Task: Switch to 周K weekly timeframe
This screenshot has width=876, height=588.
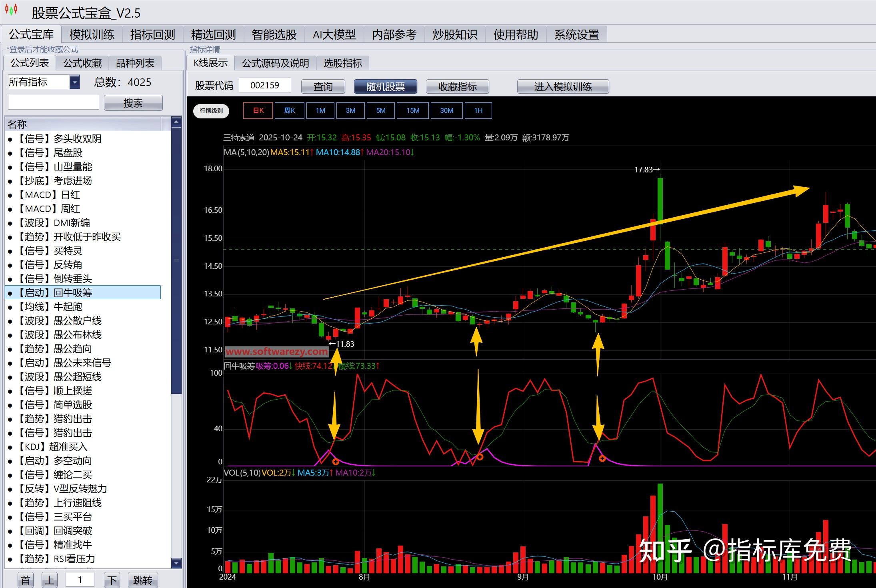Action: [x=290, y=111]
